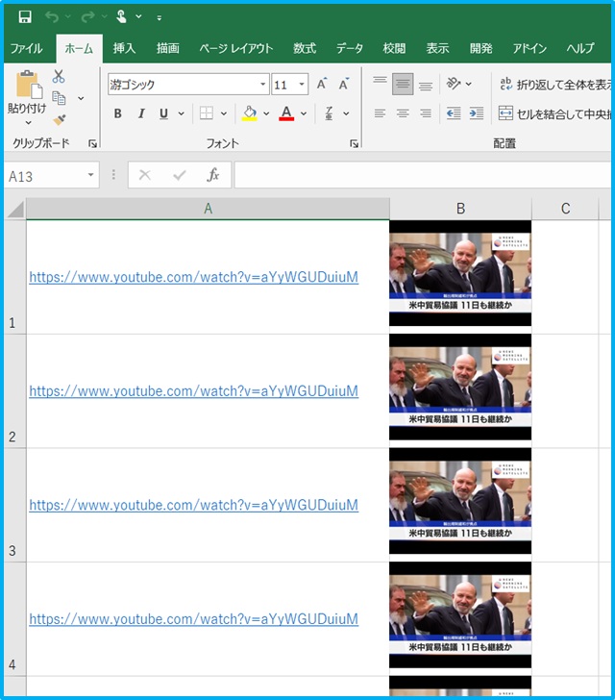Open the font name dropdown 游ゴシック
615x700 pixels.
(x=263, y=84)
